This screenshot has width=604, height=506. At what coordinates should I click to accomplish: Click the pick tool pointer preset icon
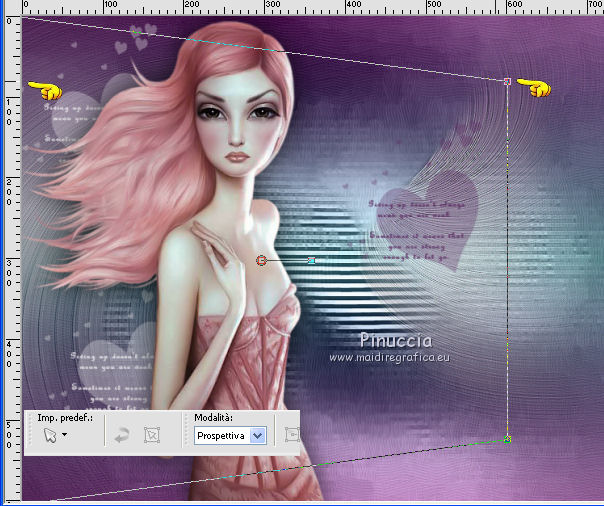tap(50, 435)
